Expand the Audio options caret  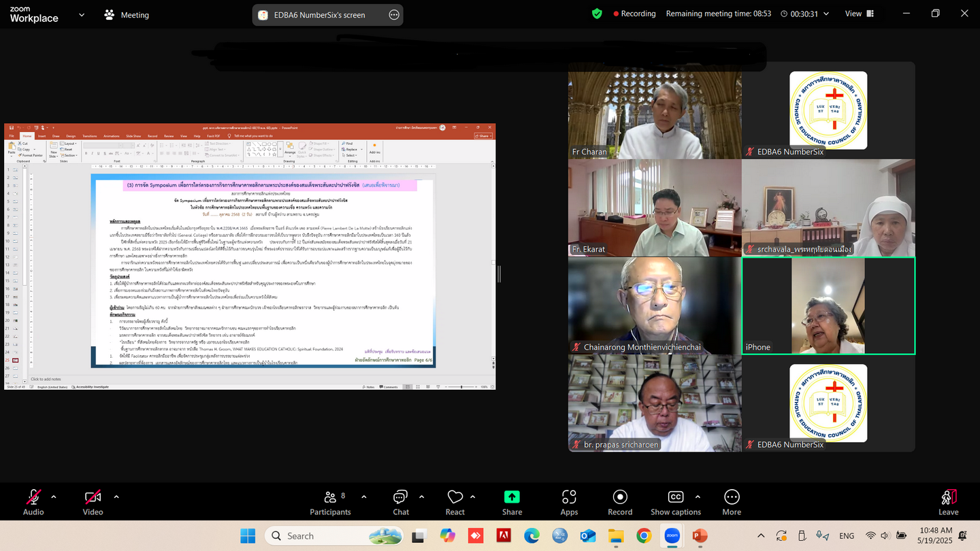54,497
